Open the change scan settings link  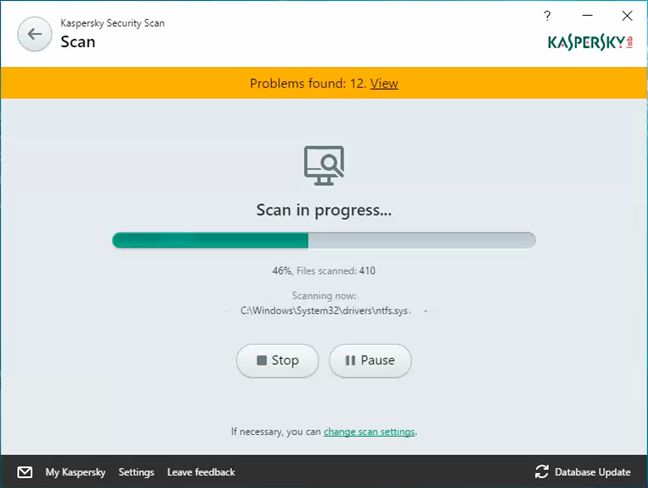coord(369,432)
